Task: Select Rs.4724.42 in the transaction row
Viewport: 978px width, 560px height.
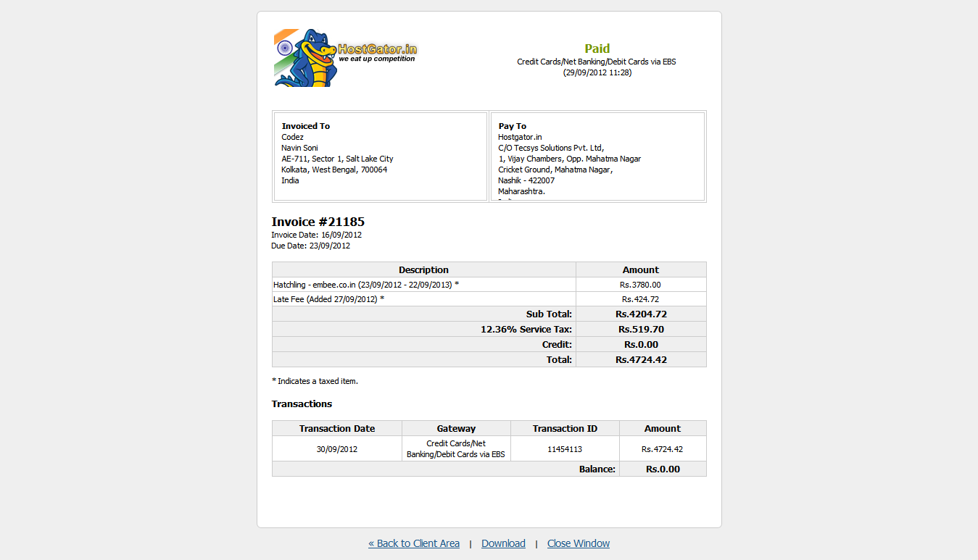Action: point(663,449)
